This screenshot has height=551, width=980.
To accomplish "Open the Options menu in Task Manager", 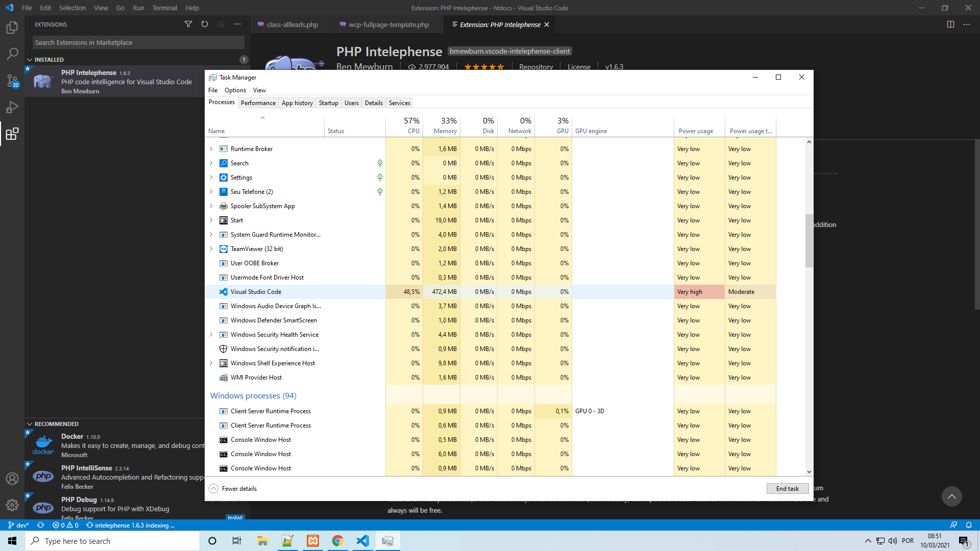I will click(x=235, y=90).
